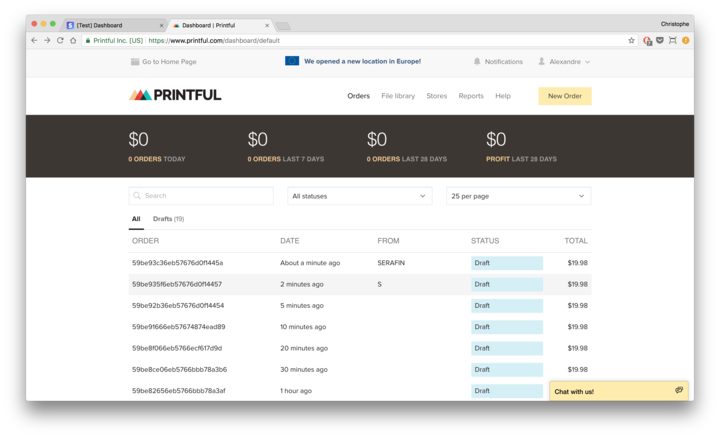Click the chat bubble icon in Chat widget
Viewport: 720px width, 438px height.
coord(679,390)
